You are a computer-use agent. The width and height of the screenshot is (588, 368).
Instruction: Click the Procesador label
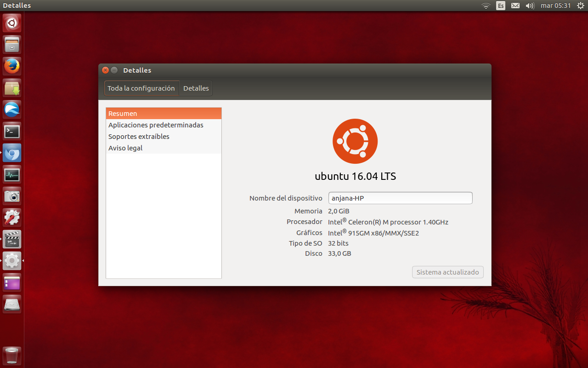[305, 222]
